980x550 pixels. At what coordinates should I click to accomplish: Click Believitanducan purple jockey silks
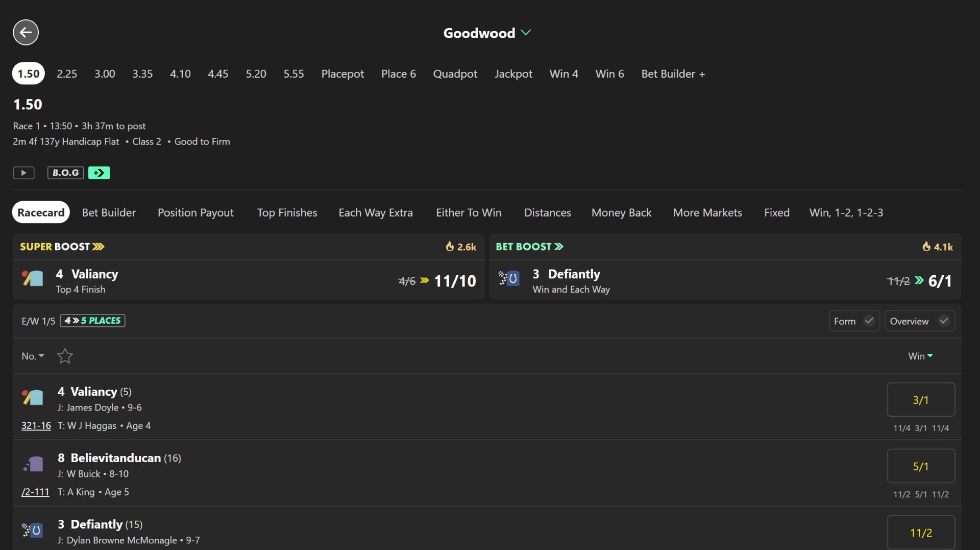(33, 464)
